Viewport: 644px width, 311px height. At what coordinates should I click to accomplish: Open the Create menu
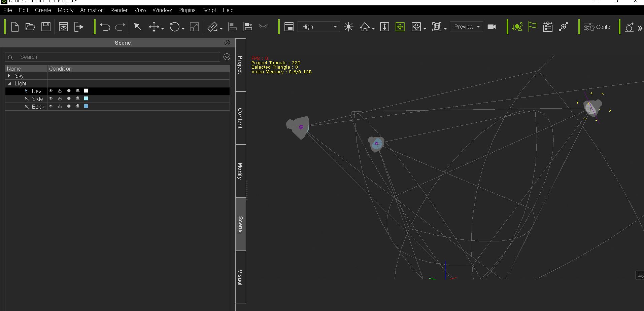tap(43, 10)
